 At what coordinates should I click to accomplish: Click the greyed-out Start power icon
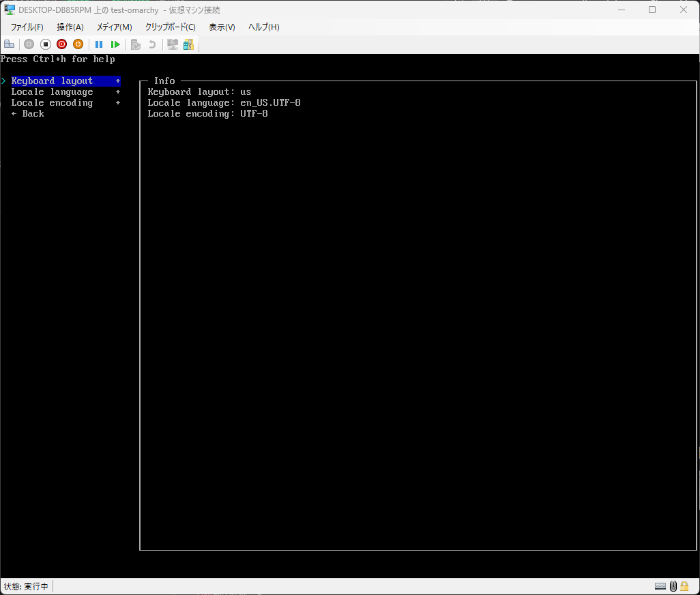pyautogui.click(x=29, y=44)
